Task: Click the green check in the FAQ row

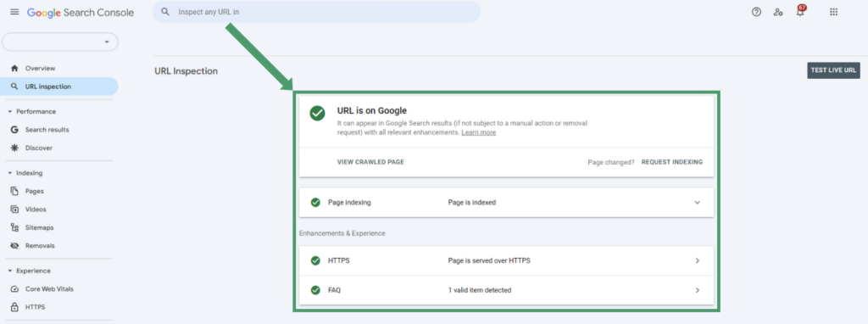Action: point(315,290)
